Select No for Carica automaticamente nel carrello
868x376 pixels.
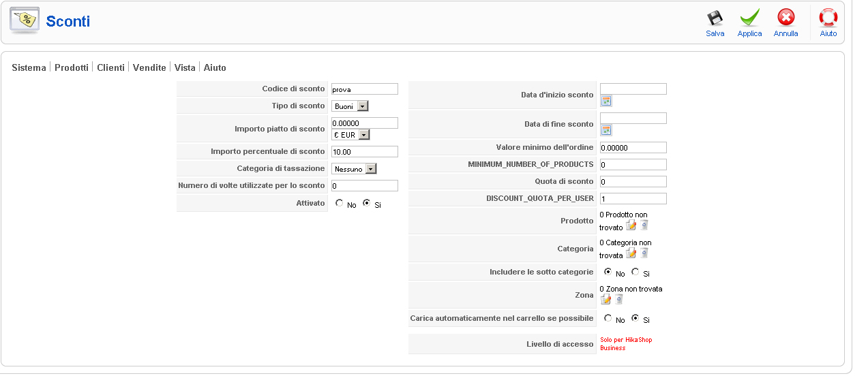(608, 318)
